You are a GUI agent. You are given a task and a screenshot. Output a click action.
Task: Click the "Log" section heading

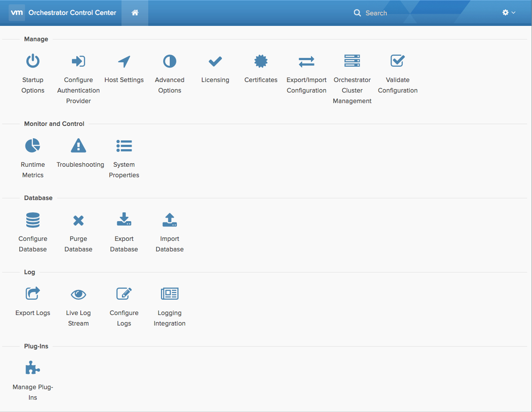(x=29, y=272)
